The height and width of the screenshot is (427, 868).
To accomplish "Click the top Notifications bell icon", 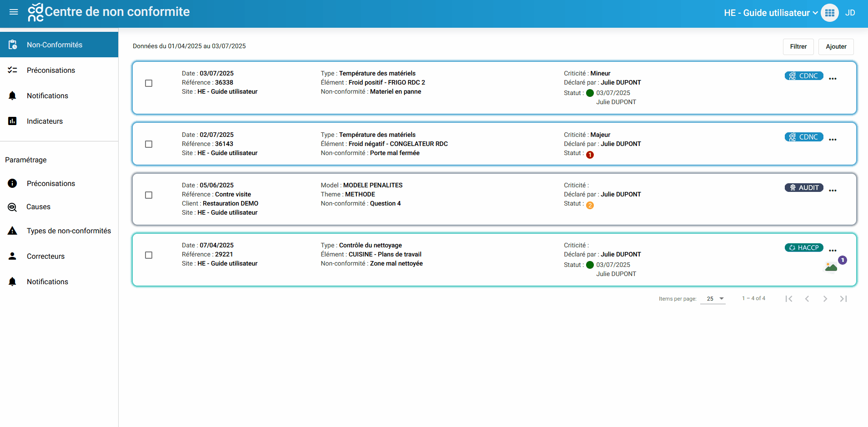I will click(12, 95).
